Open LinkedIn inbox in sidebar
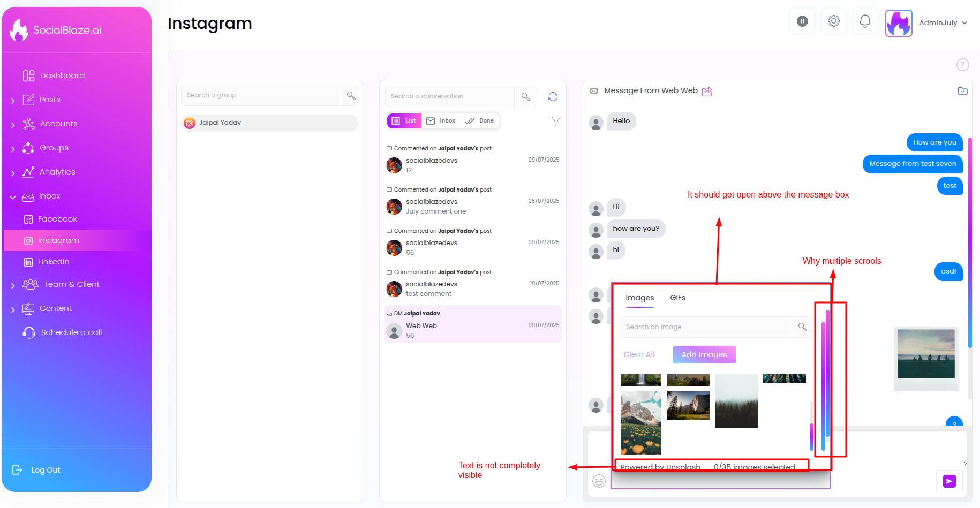 78,262
